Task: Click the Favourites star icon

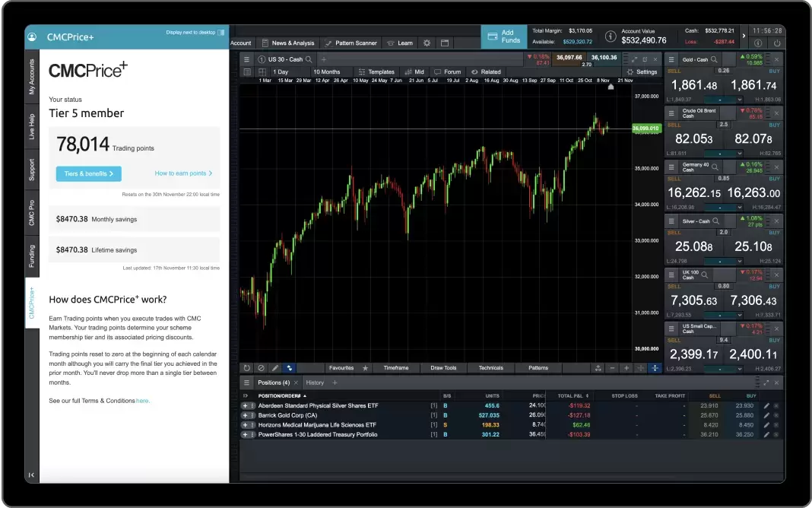Action: click(365, 368)
